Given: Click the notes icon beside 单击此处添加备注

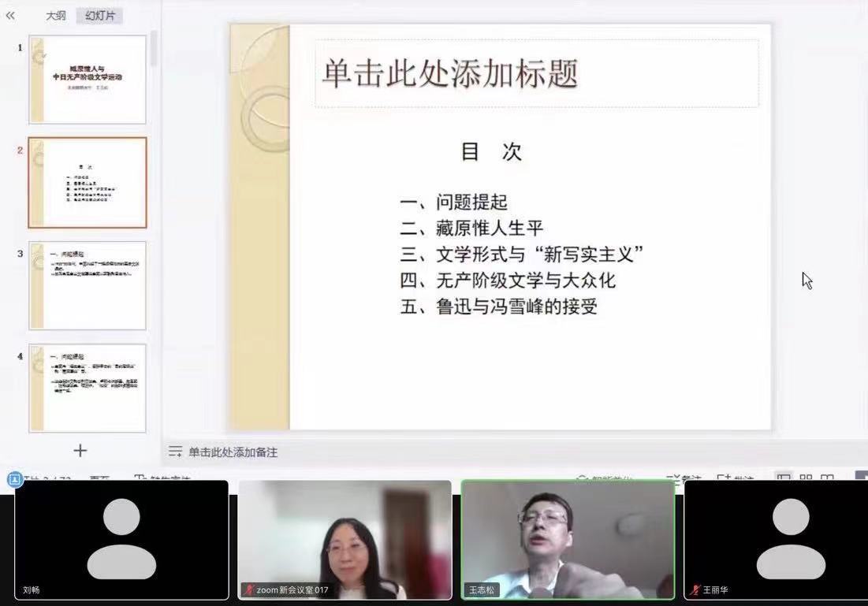Looking at the screenshot, I should point(175,452).
